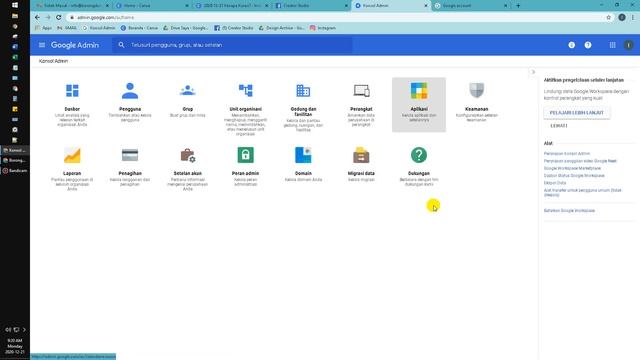This screenshot has width=640, height=360.
Task: Switch to the Home - Canva tab
Action: pos(152,6)
